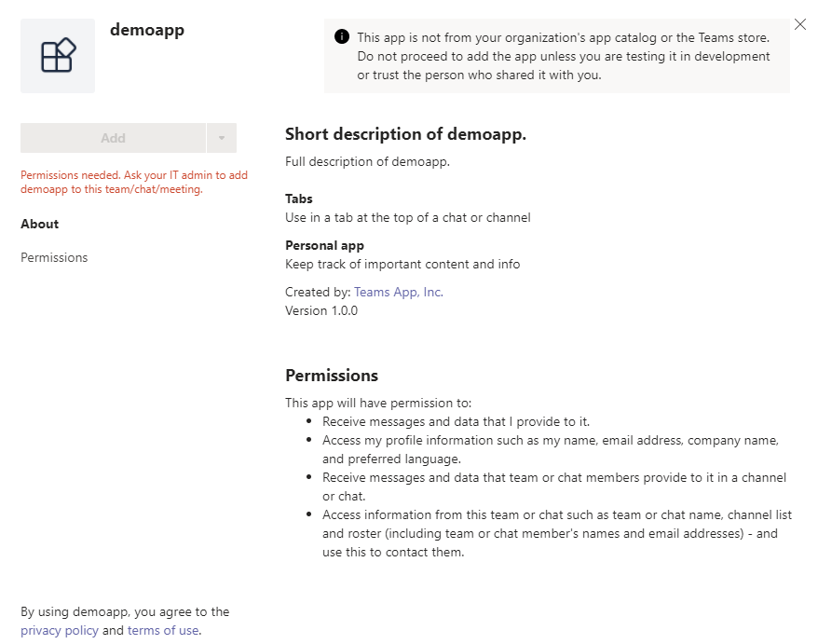
Task: Click the 'Full description of demoapp.' text
Action: (367, 161)
